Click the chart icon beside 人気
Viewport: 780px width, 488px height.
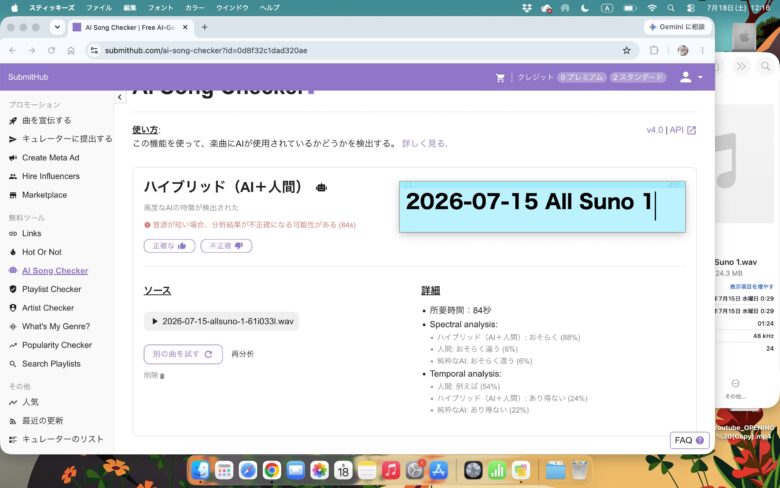coord(13,402)
